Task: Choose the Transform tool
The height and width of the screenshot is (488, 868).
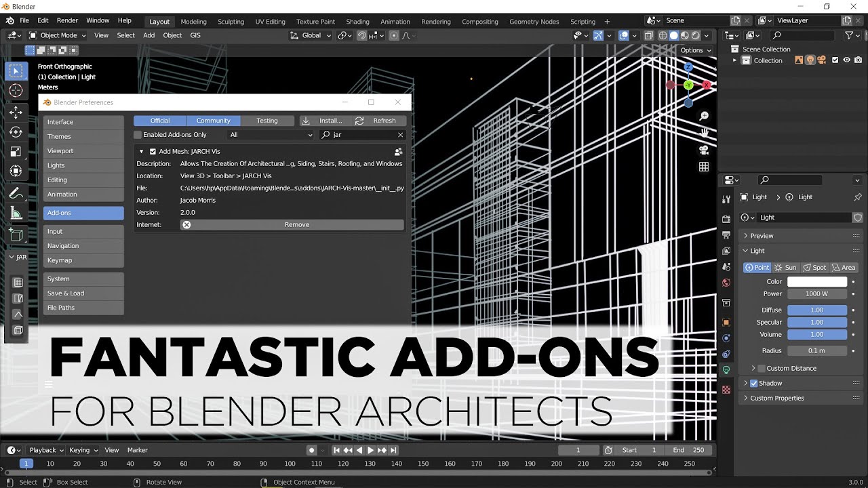Action: pos(16,171)
